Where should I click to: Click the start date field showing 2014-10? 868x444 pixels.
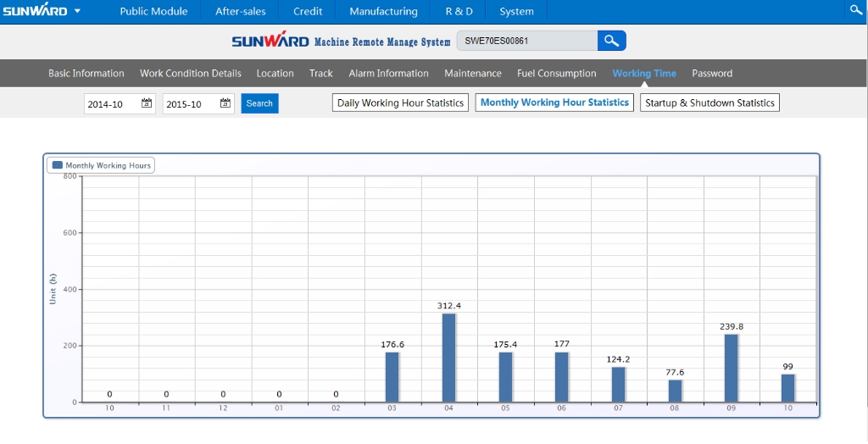[112, 103]
